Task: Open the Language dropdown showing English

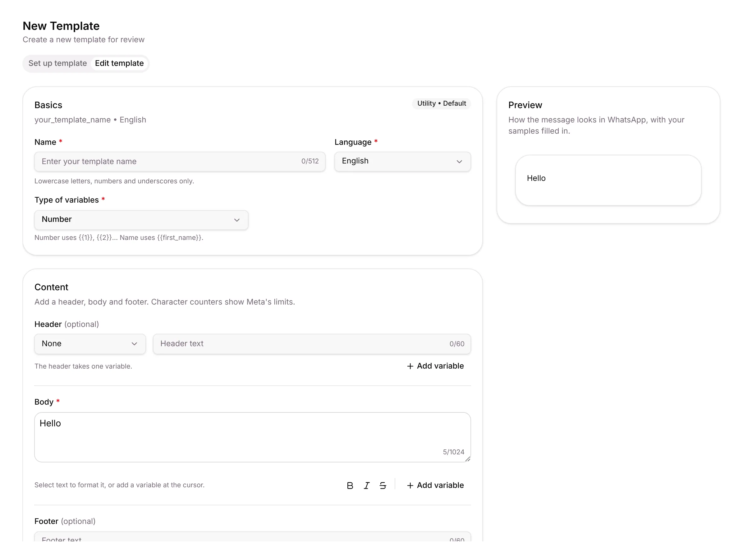Action: point(402,161)
